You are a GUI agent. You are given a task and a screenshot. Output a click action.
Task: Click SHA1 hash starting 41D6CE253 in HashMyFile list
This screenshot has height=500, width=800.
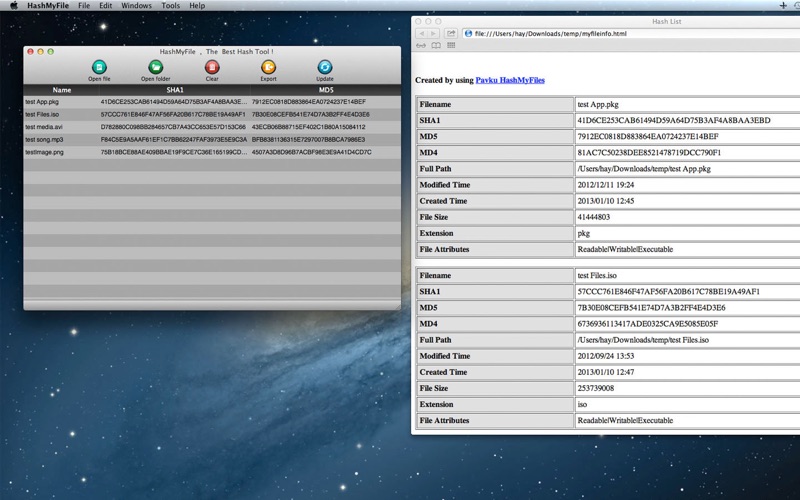pos(174,102)
